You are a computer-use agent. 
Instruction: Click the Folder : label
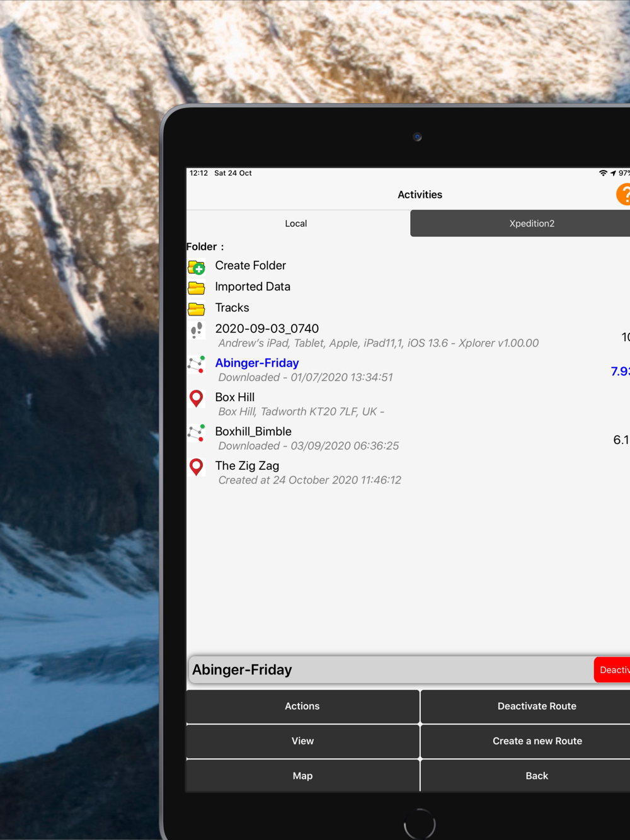click(x=205, y=247)
